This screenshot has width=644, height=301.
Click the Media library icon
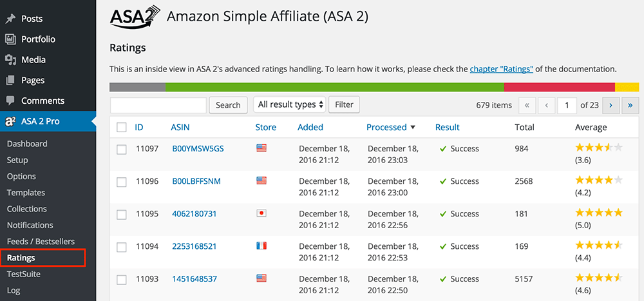[10, 60]
